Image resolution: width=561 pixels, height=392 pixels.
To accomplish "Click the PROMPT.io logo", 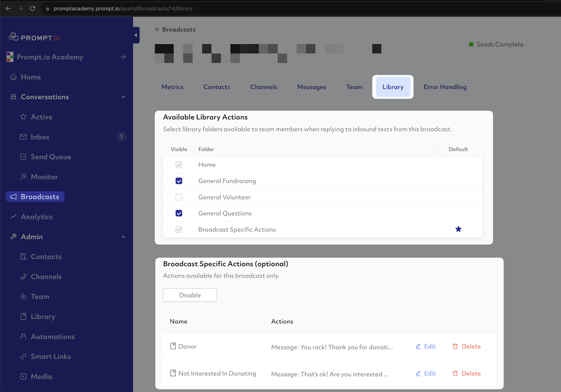I will pyautogui.click(x=34, y=38).
